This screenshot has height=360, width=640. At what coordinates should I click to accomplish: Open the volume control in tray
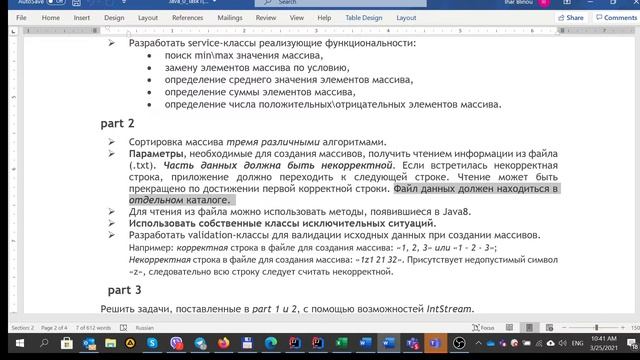[x=563, y=343]
